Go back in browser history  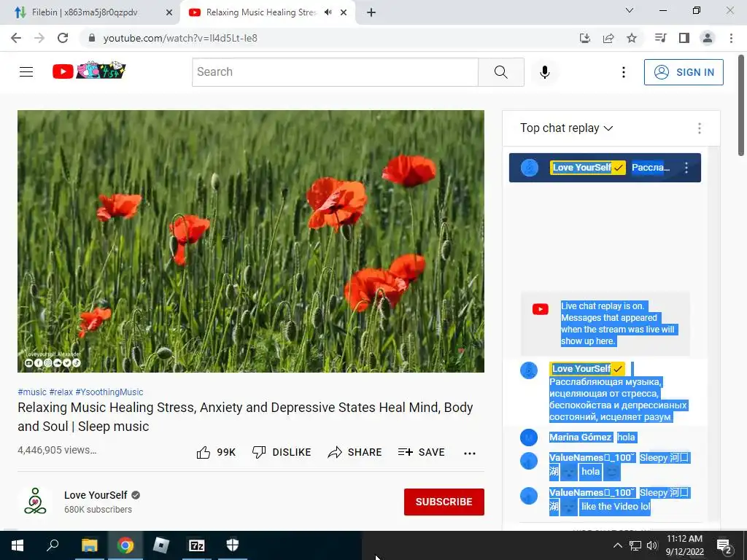[16, 38]
